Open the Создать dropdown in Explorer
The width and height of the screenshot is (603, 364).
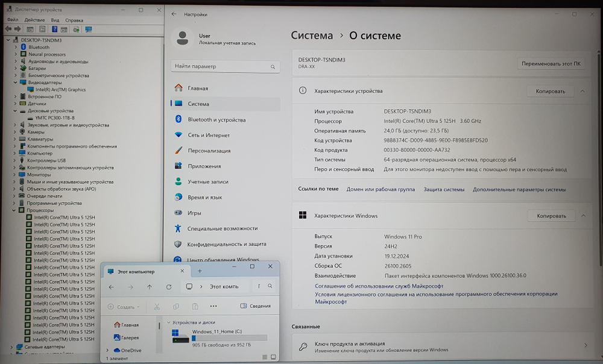(125, 307)
